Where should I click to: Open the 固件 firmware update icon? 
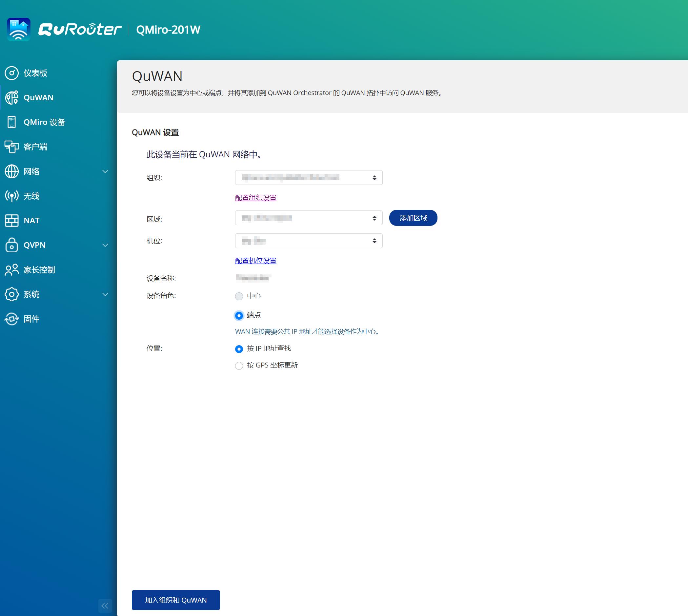[x=11, y=319]
